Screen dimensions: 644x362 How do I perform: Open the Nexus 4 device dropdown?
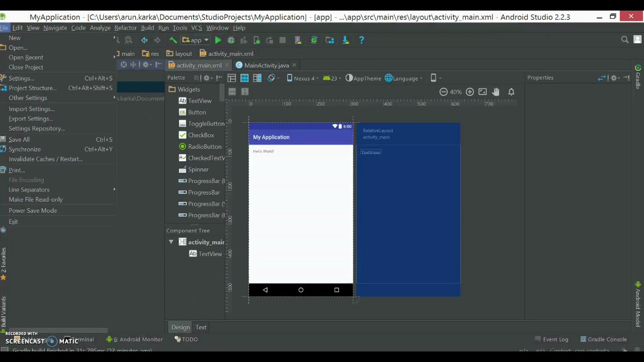click(303, 78)
